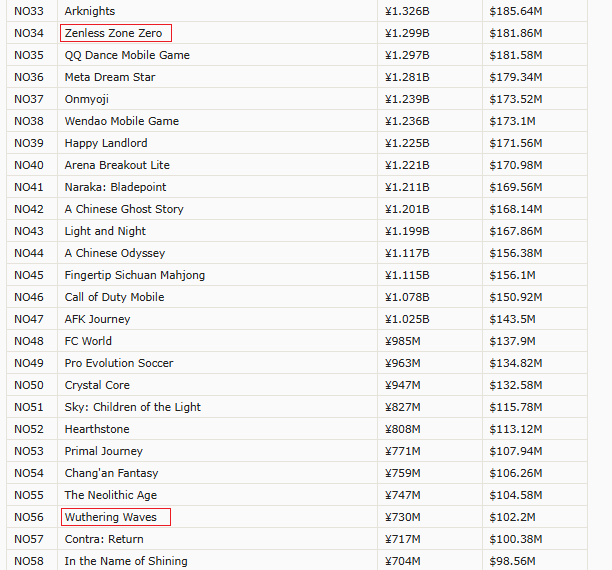Select the ¥1.239B value
The height and width of the screenshot is (570, 612).
[x=407, y=99]
